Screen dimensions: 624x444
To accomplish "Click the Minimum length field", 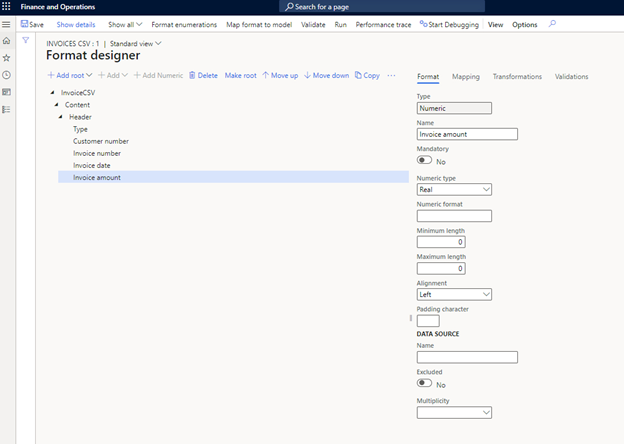I will 441,242.
